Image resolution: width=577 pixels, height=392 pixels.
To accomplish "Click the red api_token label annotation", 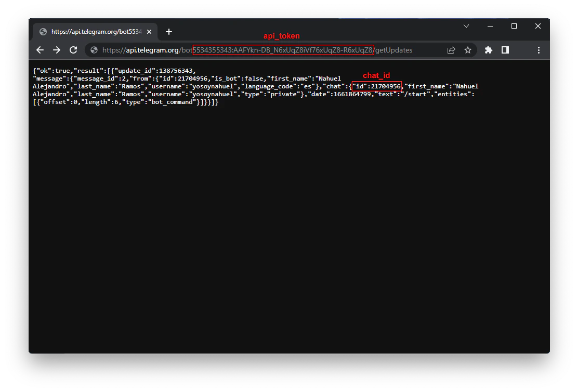I will click(x=281, y=36).
